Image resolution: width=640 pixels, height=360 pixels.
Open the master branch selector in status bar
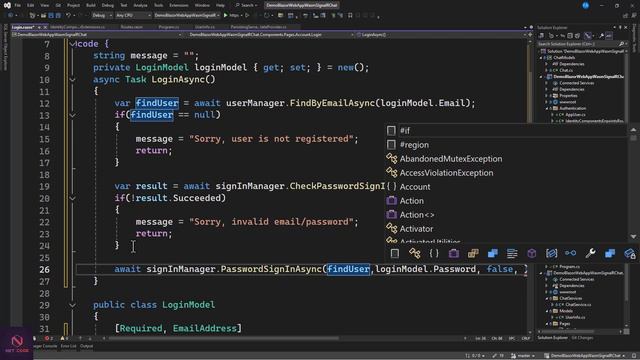tap(523, 356)
